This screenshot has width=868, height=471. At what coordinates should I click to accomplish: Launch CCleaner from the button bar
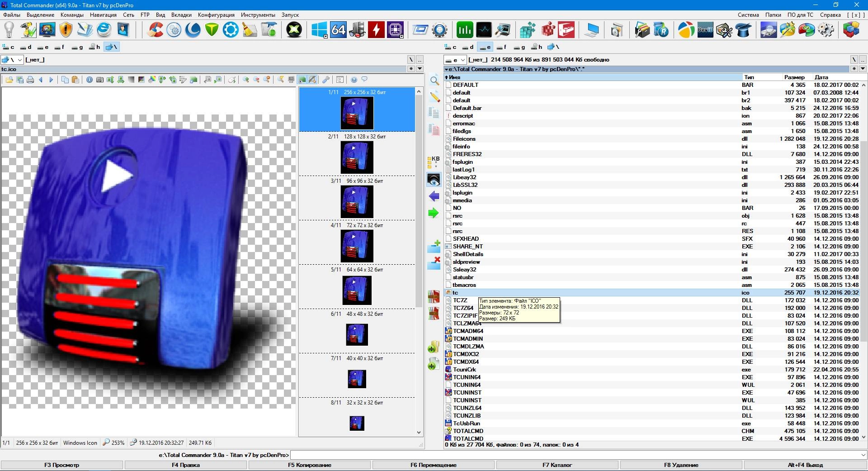pyautogui.click(x=156, y=30)
